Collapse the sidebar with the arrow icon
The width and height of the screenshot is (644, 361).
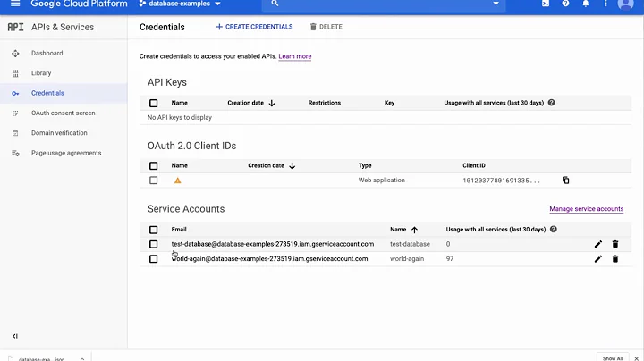tap(15, 336)
